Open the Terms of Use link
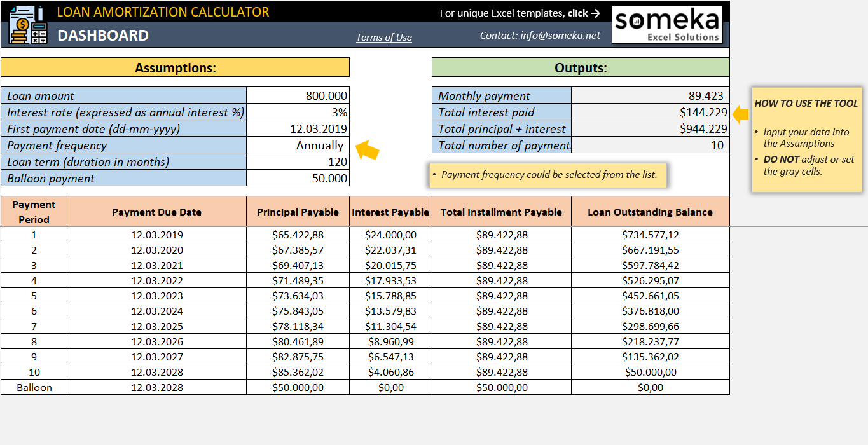This screenshot has height=445, width=868. (384, 37)
